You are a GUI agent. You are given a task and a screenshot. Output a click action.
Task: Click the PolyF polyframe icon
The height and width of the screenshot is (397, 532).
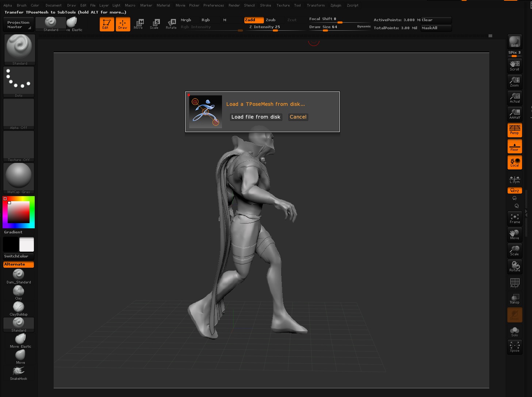(x=514, y=282)
